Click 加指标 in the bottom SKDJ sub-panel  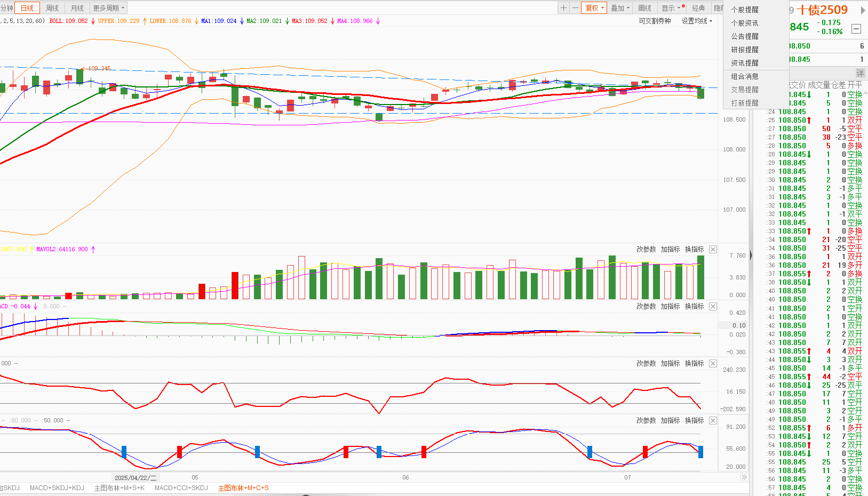[670, 421]
